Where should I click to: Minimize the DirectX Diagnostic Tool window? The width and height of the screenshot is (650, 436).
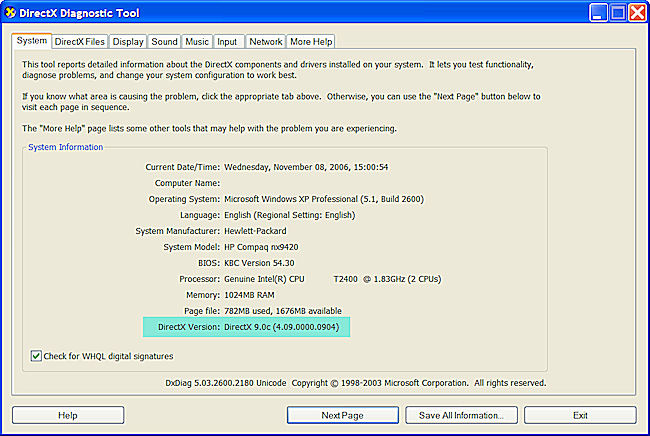click(598, 13)
